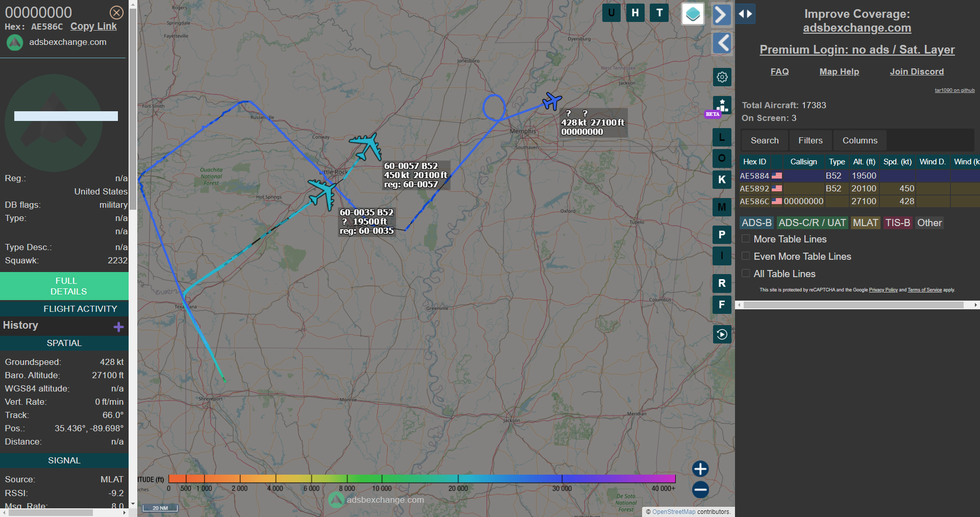980x517 pixels.
Task: Enable More Table Lines checkbox
Action: [x=746, y=238]
